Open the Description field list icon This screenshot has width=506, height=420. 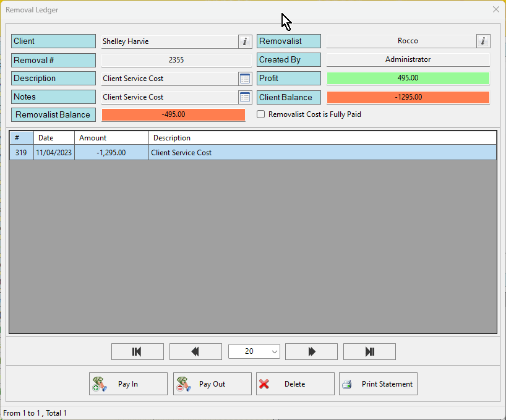[245, 79]
